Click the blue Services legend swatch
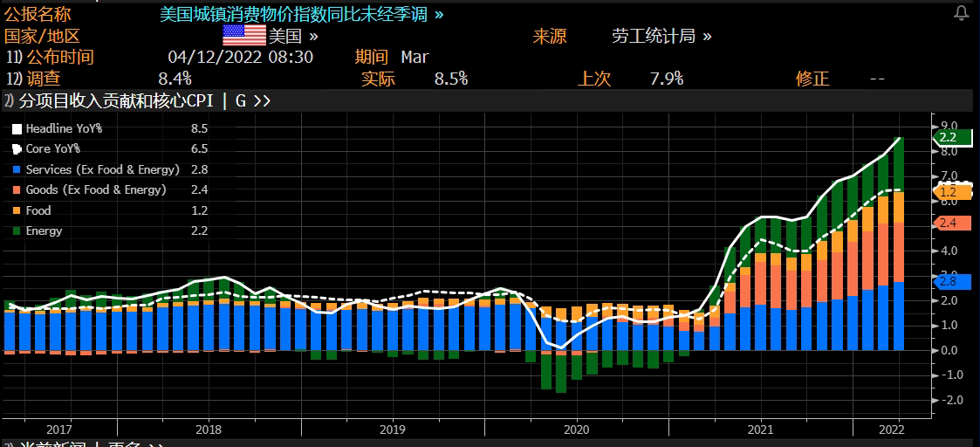 [x=17, y=169]
